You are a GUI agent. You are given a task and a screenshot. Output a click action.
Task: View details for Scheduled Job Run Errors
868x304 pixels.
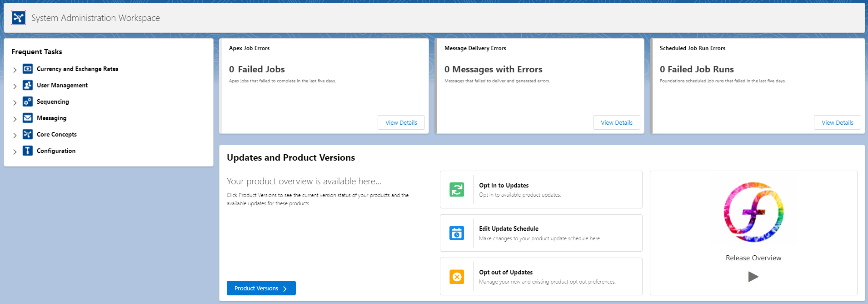coord(837,122)
